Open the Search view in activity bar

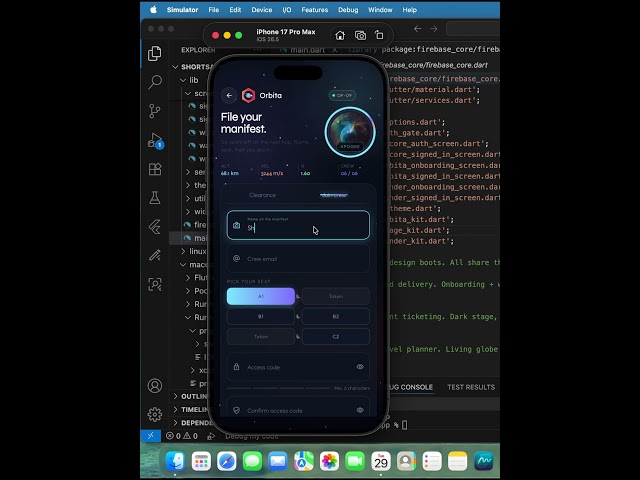point(155,82)
